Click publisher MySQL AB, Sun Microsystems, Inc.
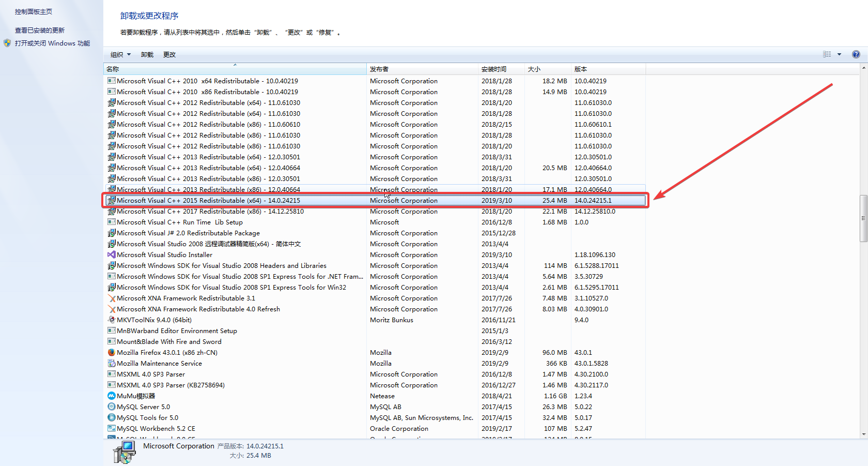This screenshot has height=466, width=868. point(422,417)
